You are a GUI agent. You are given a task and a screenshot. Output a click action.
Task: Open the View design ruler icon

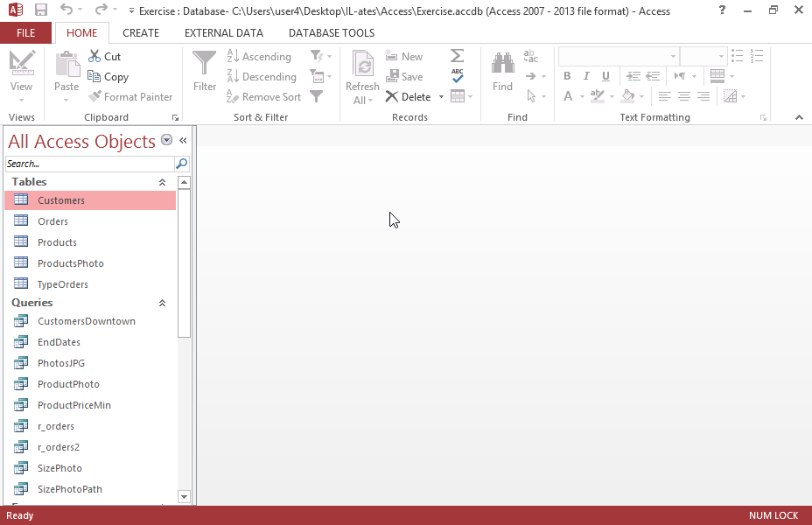click(22, 63)
